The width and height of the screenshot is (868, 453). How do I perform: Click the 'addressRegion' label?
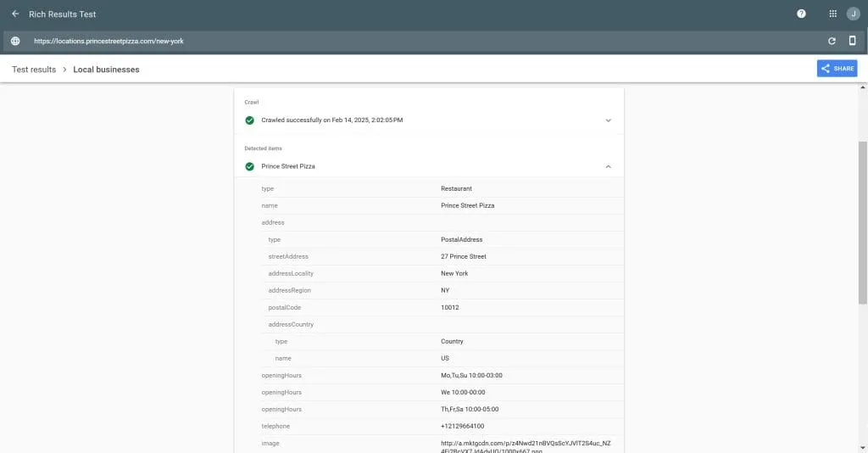[x=290, y=290]
